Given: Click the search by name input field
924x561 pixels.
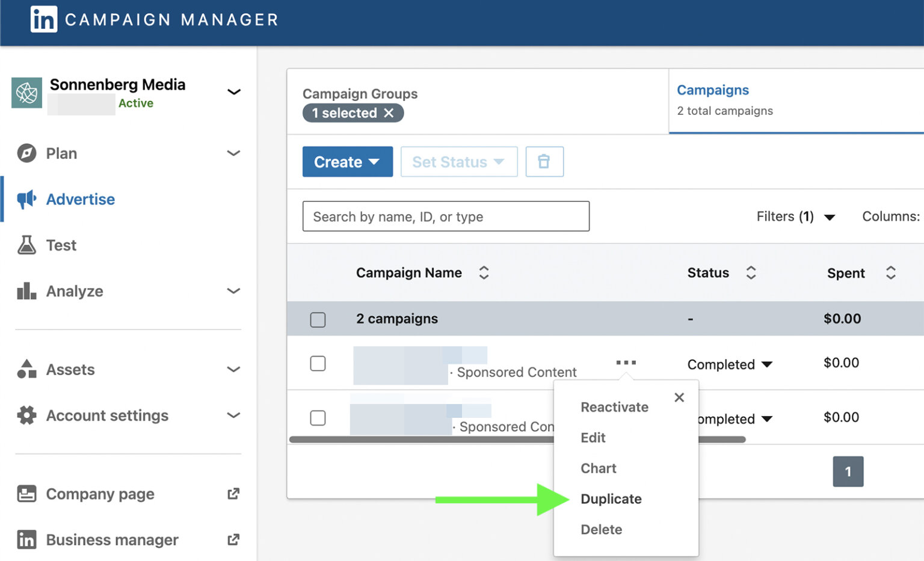Looking at the screenshot, I should tap(445, 216).
